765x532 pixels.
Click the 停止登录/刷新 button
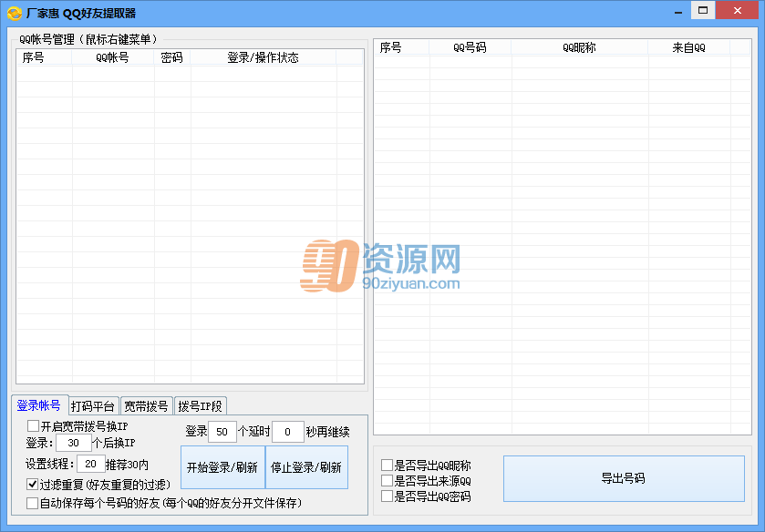pyautogui.click(x=306, y=467)
